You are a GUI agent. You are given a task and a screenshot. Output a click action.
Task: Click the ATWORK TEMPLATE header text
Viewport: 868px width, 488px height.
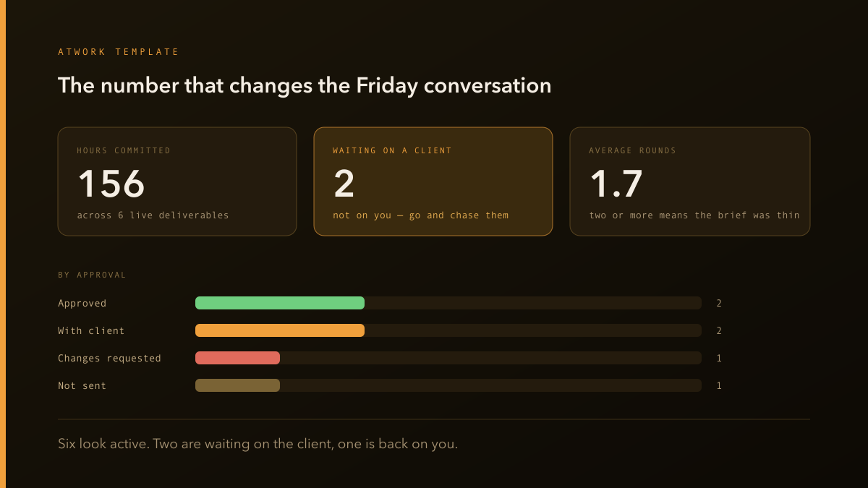tap(119, 52)
